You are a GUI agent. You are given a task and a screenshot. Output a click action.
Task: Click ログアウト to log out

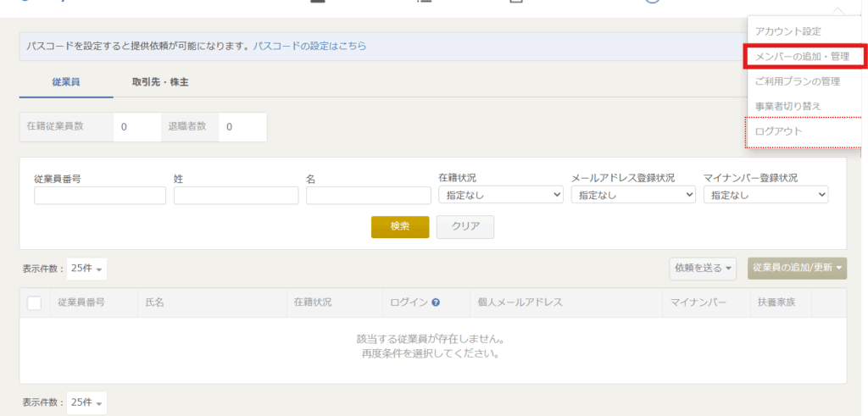tap(778, 131)
